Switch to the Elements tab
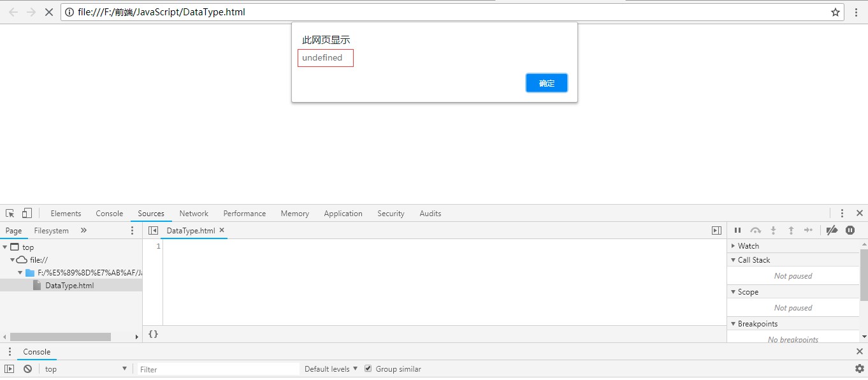Viewport: 868px width, 380px height. click(x=66, y=214)
